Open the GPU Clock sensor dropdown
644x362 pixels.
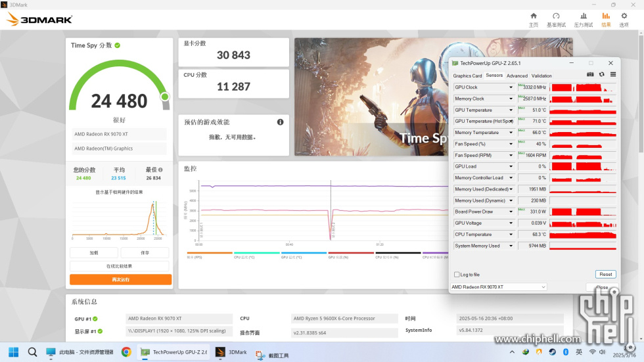coord(511,87)
